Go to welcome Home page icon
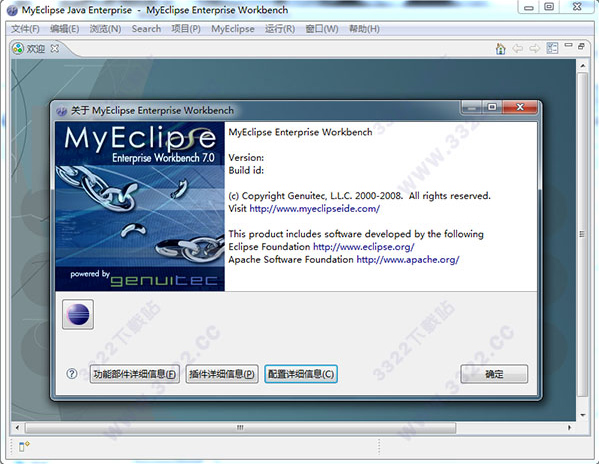 point(500,49)
